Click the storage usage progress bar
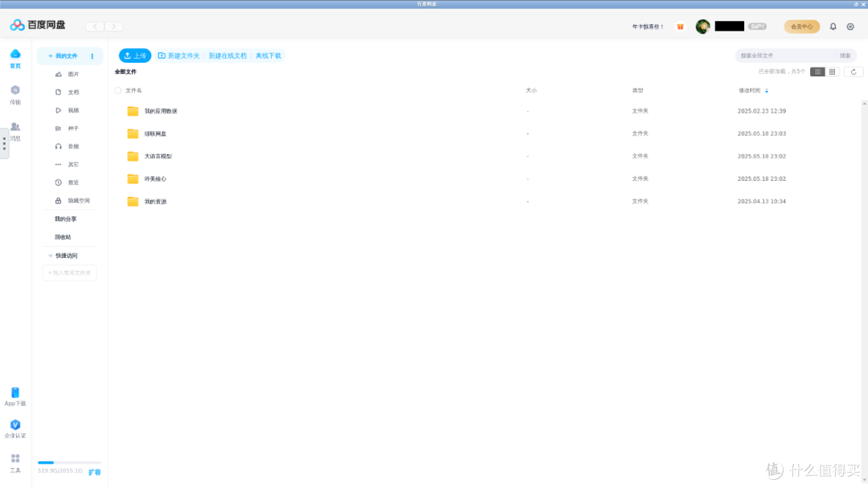Viewport: 868px width, 488px height. point(69,462)
